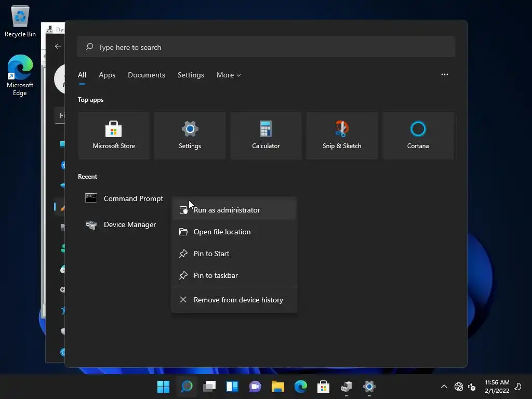This screenshot has height=399, width=532.
Task: Open Widgets from taskbar
Action: click(x=232, y=387)
